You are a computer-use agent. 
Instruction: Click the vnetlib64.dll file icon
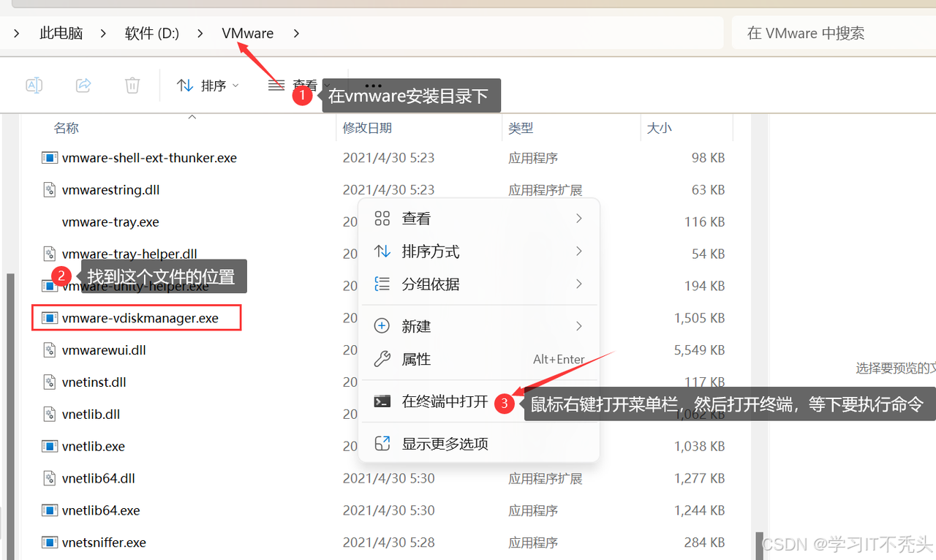[x=50, y=478]
